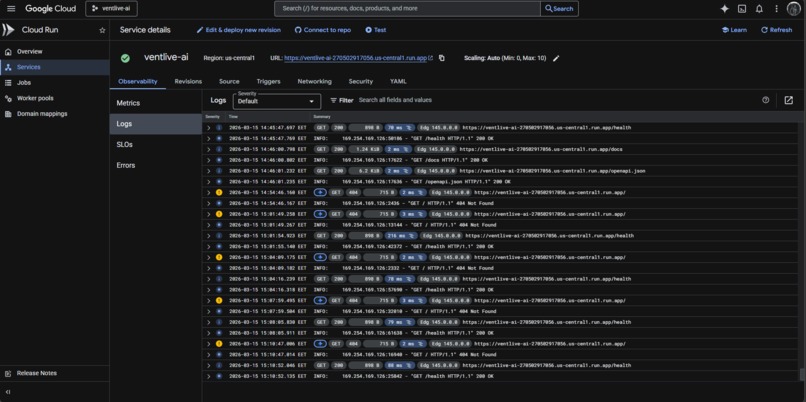The width and height of the screenshot is (806, 402).
Task: Click the info severity icon at 14:45:47.697
Action: [219, 127]
